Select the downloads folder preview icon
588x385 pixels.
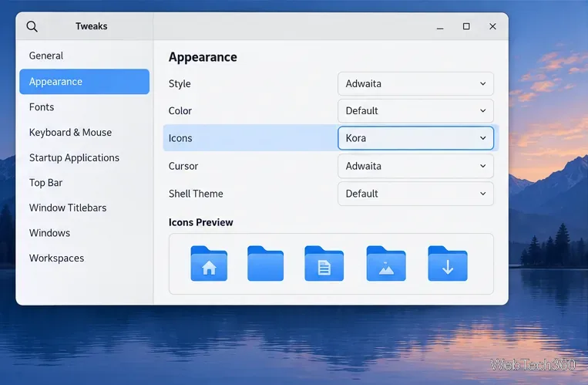pos(448,263)
